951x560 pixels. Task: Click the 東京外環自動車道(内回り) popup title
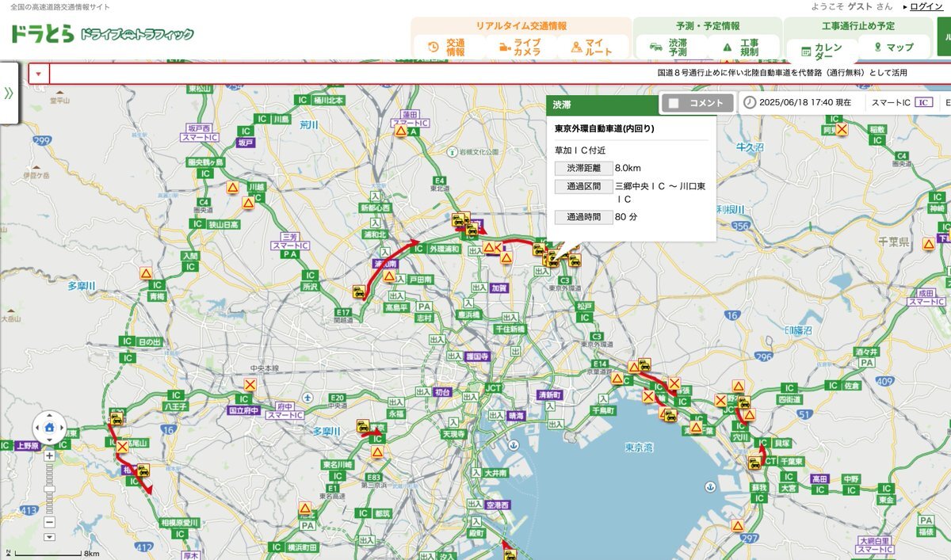pos(604,128)
